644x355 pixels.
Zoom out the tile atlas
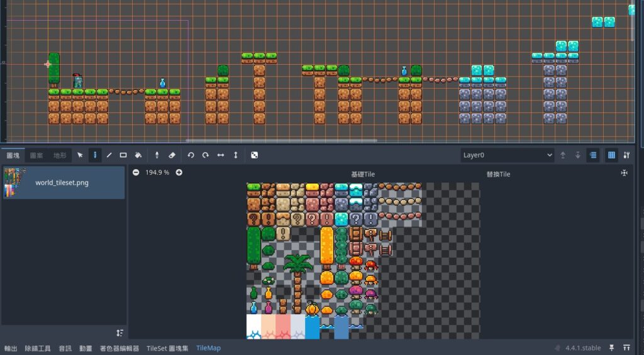pos(136,172)
